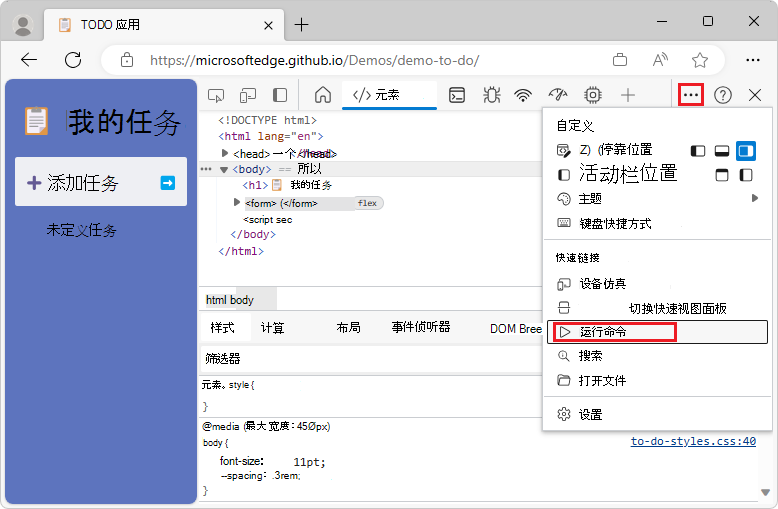The image size is (778, 509).
Task: Click the font-size 11pt value
Action: point(309,462)
